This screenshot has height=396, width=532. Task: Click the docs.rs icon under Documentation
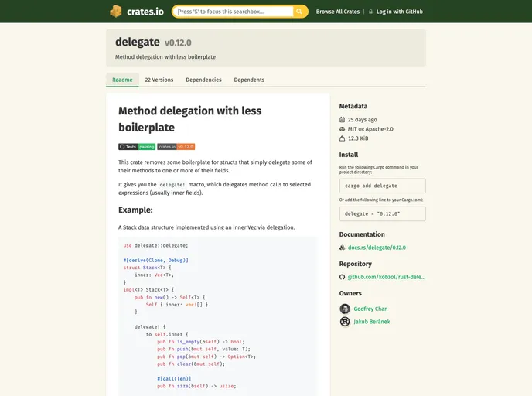click(x=342, y=247)
